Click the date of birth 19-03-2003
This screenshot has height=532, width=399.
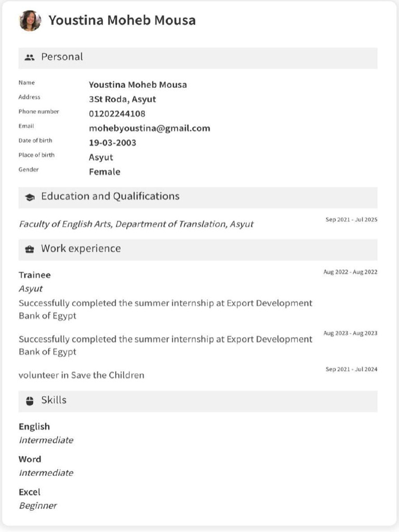pos(113,143)
